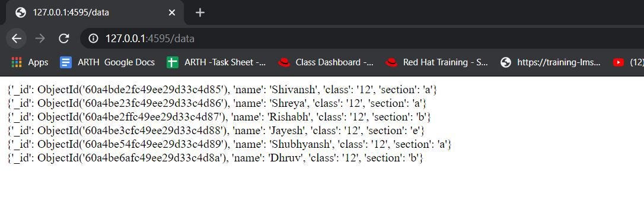
Task: Open ARTH Google Docs bookmark
Action: [107, 62]
